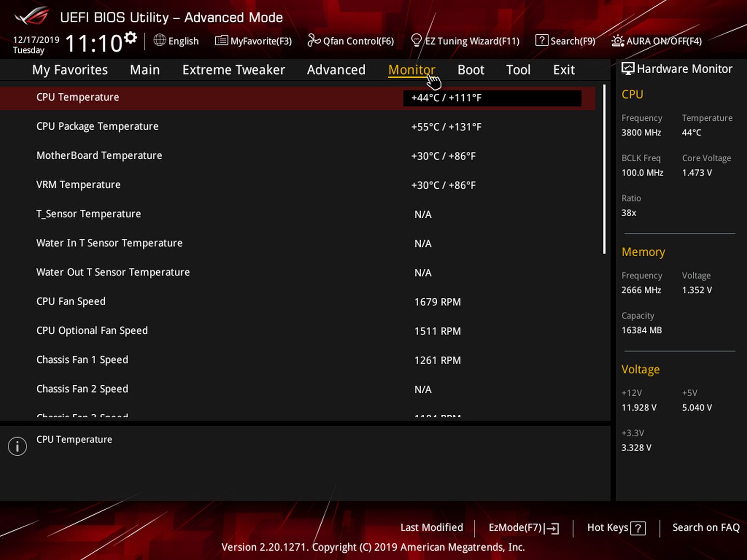Click the 1.352 V memory voltage value
The height and width of the screenshot is (560, 747).
pos(697,290)
